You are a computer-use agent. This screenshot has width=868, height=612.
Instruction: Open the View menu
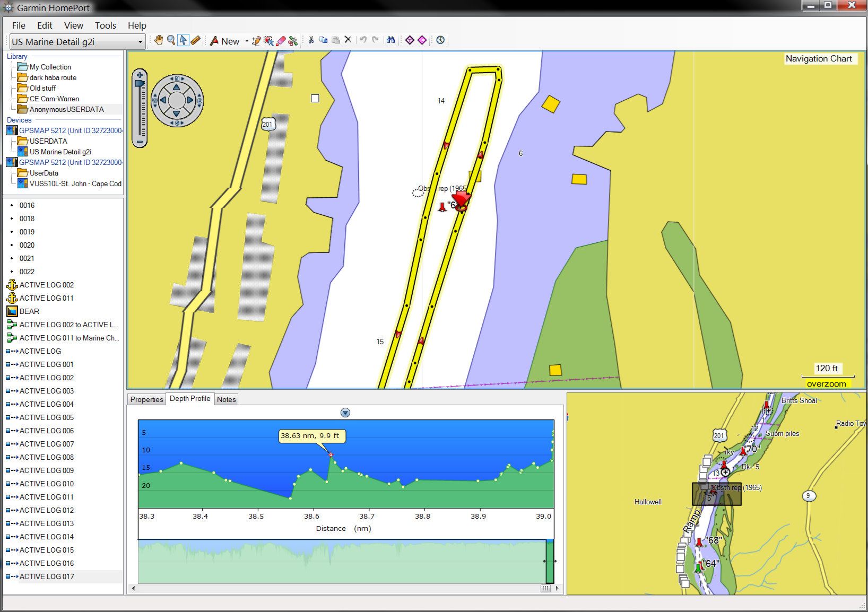coord(74,25)
